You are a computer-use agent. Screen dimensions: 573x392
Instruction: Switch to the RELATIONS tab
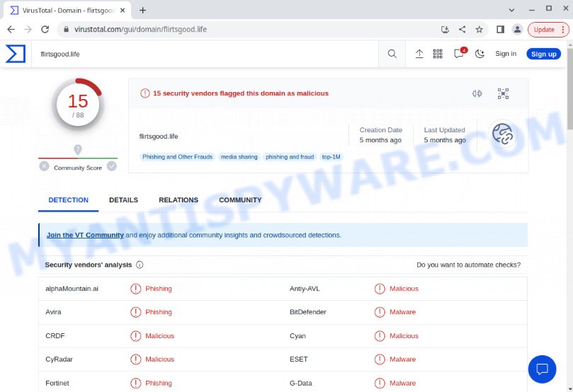[178, 200]
